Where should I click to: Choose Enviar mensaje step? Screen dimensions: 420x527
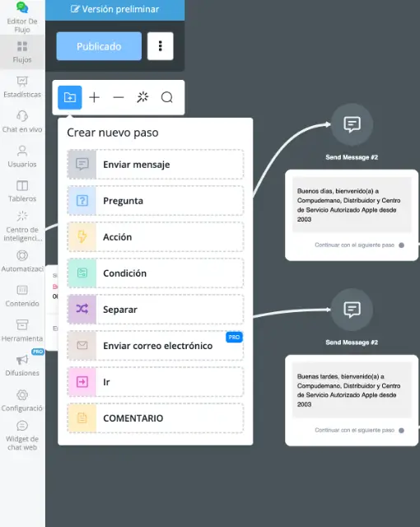(x=155, y=165)
